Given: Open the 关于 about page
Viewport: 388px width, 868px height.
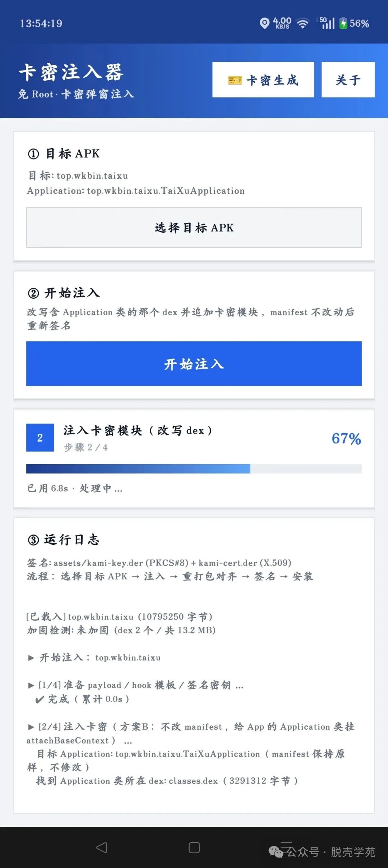Looking at the screenshot, I should [348, 79].
